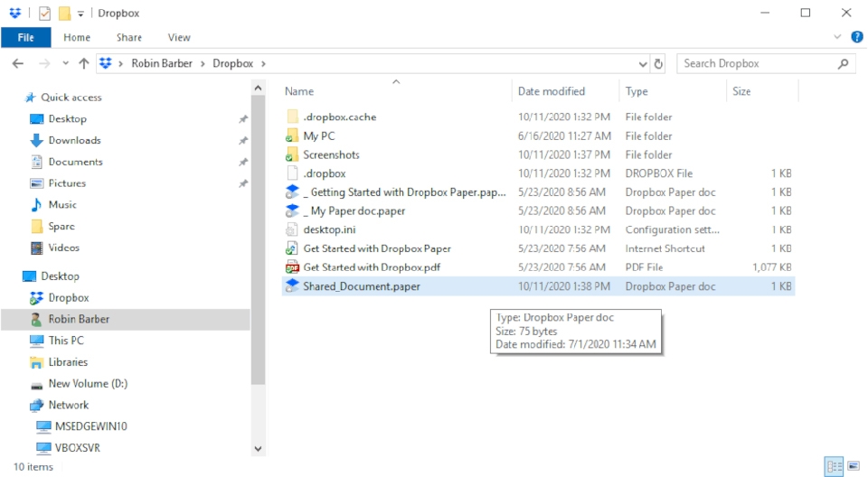Select Quick access in the navigation pane
Viewport: 868px width, 477px height.
pos(71,98)
